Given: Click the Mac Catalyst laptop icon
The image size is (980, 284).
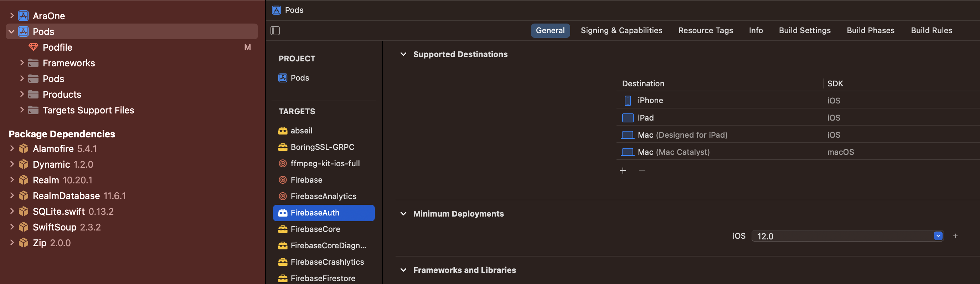Looking at the screenshot, I should (628, 152).
